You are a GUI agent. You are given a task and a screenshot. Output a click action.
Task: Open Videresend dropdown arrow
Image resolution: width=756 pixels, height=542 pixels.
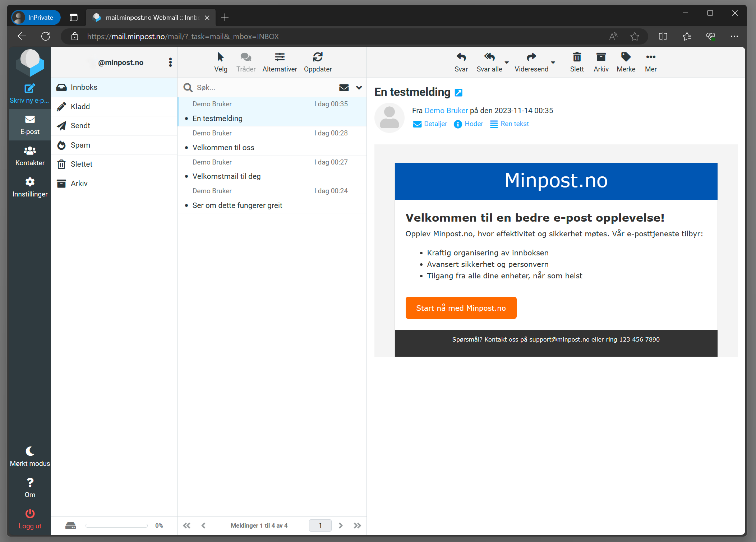click(553, 62)
